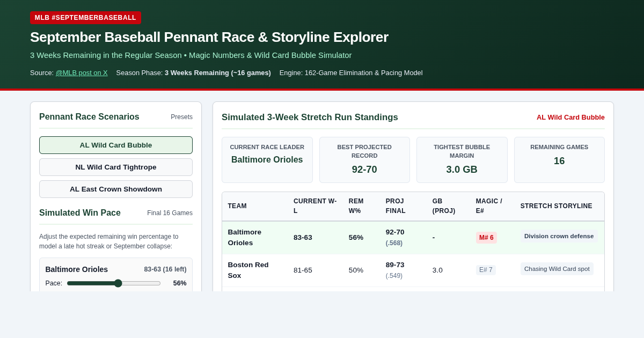Click the 56% pace value beside the slider

coord(180,283)
